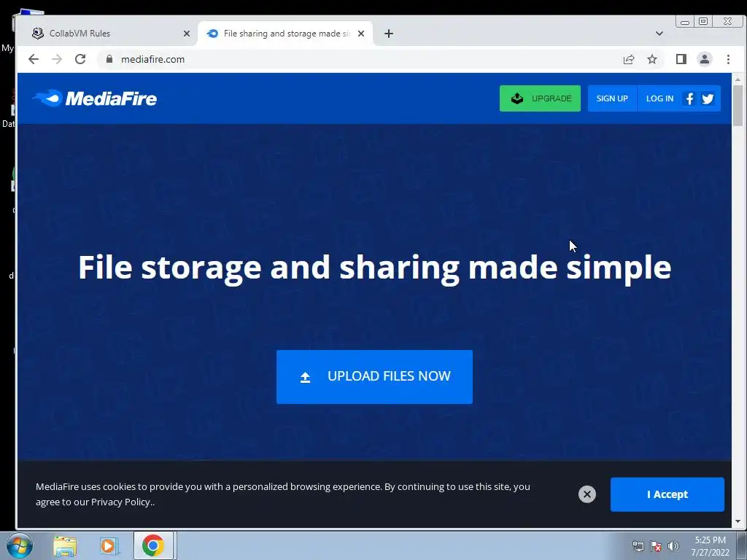Close the MediaFire tab
The image size is (747, 560).
(x=361, y=34)
